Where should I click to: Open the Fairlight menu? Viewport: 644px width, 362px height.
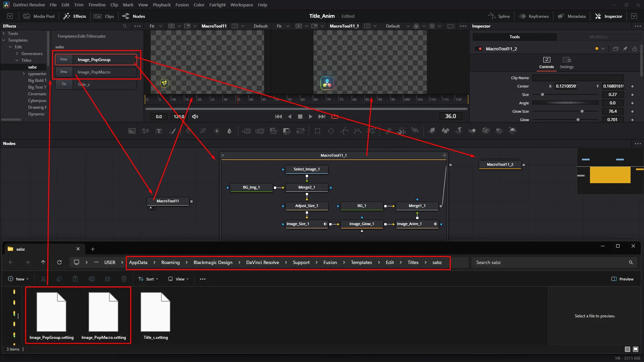[x=217, y=5]
